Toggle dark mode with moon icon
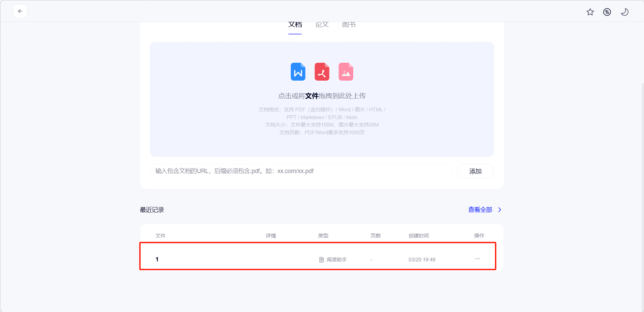 624,12
